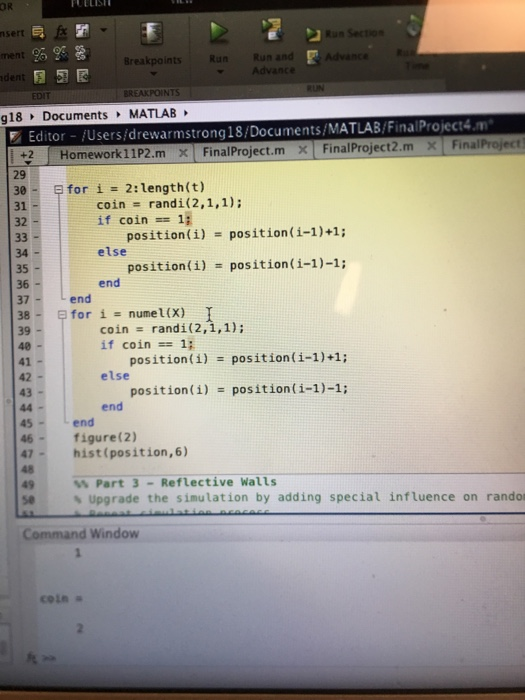Click the Insert Fixed-Point Data icon
The height and width of the screenshot is (700, 525).
[82, 31]
